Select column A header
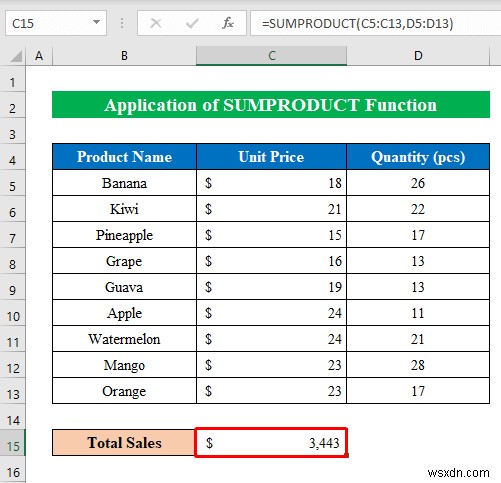 coord(39,56)
